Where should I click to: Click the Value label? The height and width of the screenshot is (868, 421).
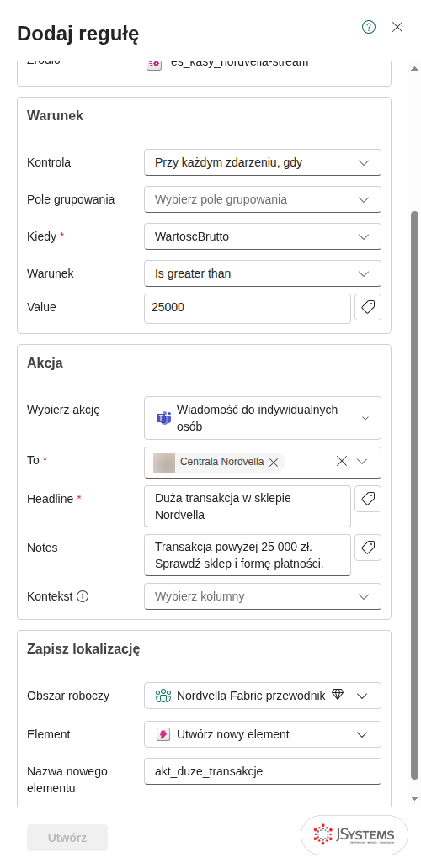pyautogui.click(x=41, y=307)
